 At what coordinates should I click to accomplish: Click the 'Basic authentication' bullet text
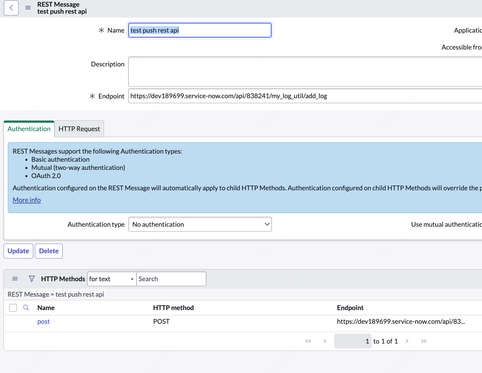click(x=60, y=159)
